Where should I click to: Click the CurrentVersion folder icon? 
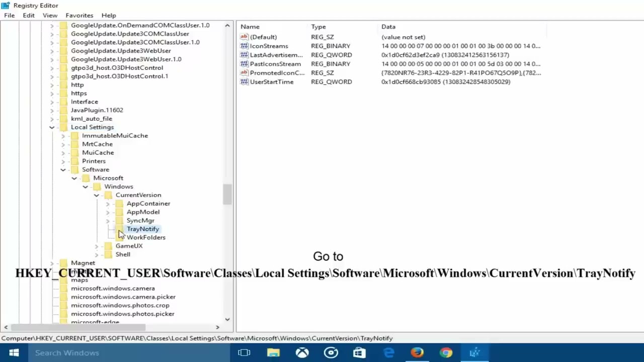coord(108,195)
